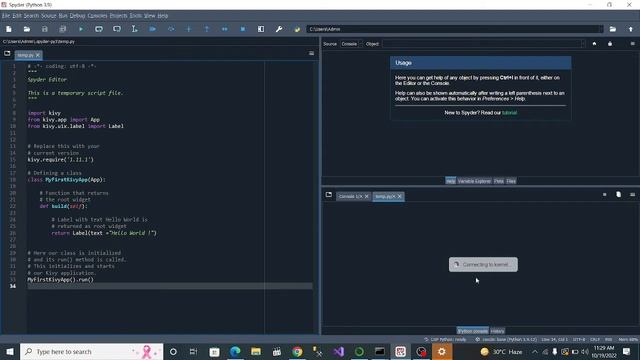The width and height of the screenshot is (640, 360).
Task: Run the file with the green play button
Action: click(x=81, y=29)
